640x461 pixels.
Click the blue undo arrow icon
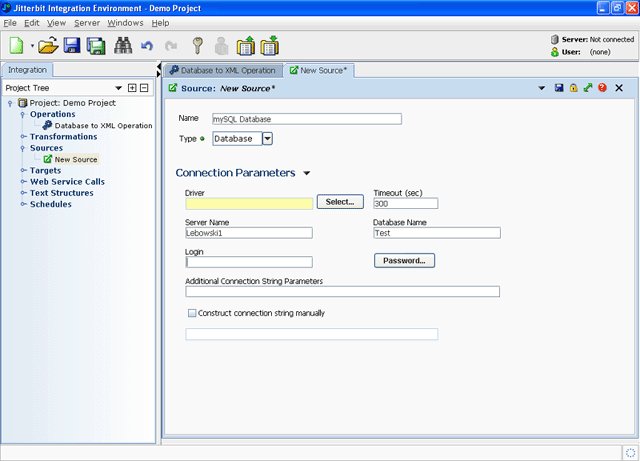(x=148, y=46)
